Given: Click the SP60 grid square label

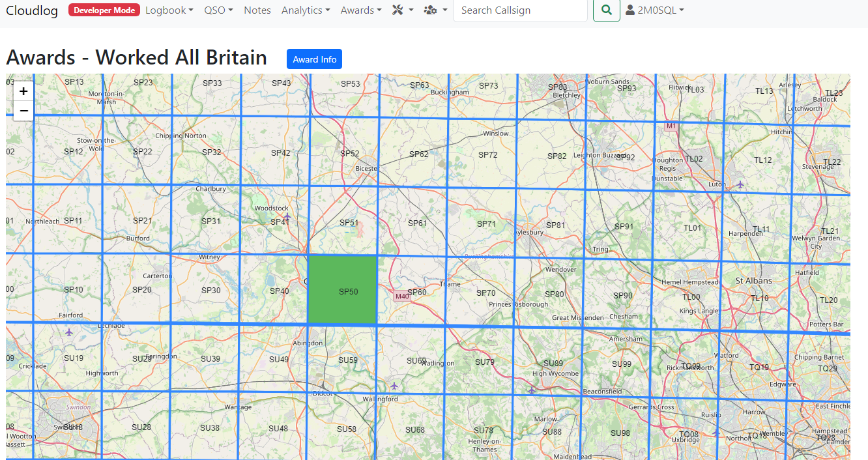Looking at the screenshot, I should 416,293.
